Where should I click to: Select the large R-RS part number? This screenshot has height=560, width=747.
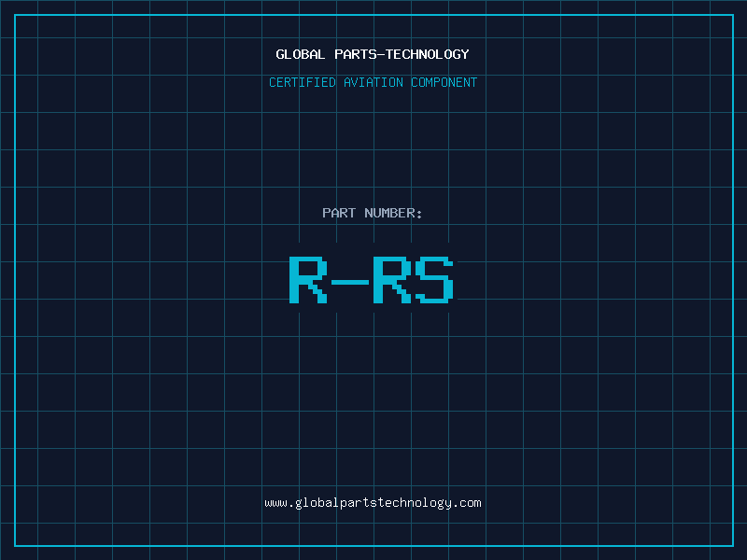pos(372,280)
